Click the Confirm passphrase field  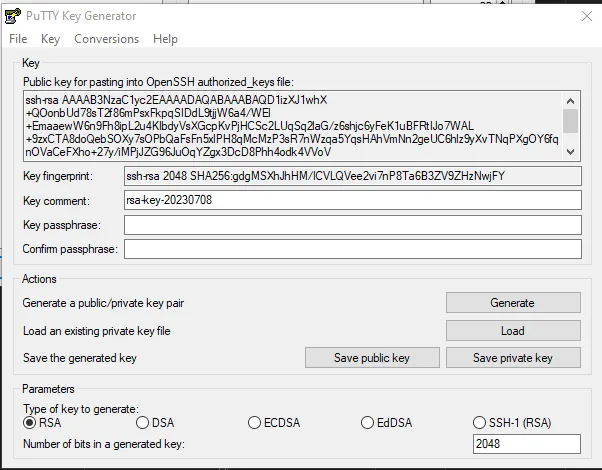pyautogui.click(x=352, y=249)
